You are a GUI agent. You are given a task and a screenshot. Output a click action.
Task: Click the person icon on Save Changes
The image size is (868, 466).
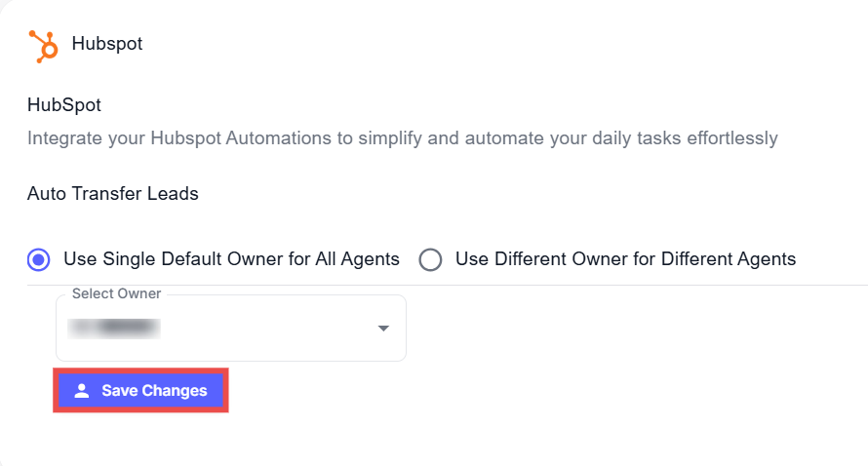pyautogui.click(x=82, y=391)
